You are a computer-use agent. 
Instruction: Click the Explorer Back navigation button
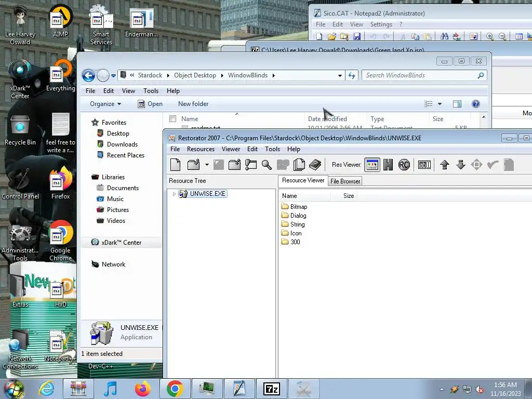tap(88, 75)
